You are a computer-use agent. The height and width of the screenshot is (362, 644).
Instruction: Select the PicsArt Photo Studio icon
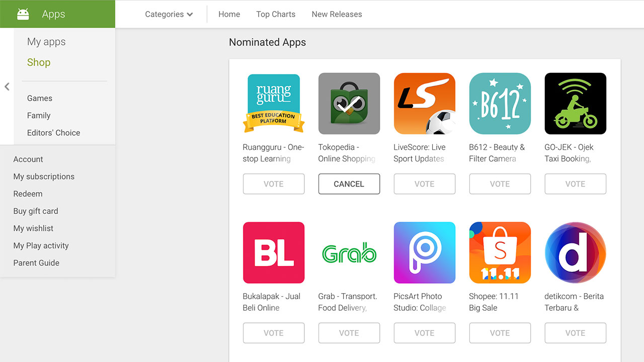click(425, 253)
